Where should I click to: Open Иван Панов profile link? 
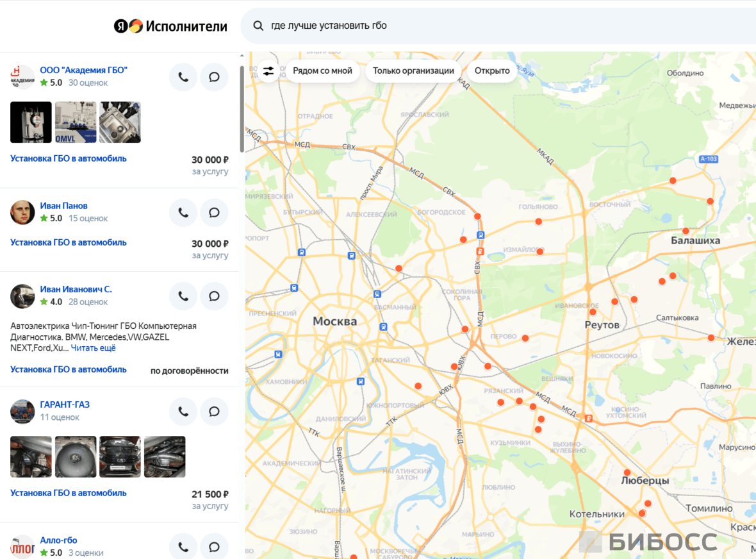click(x=63, y=206)
